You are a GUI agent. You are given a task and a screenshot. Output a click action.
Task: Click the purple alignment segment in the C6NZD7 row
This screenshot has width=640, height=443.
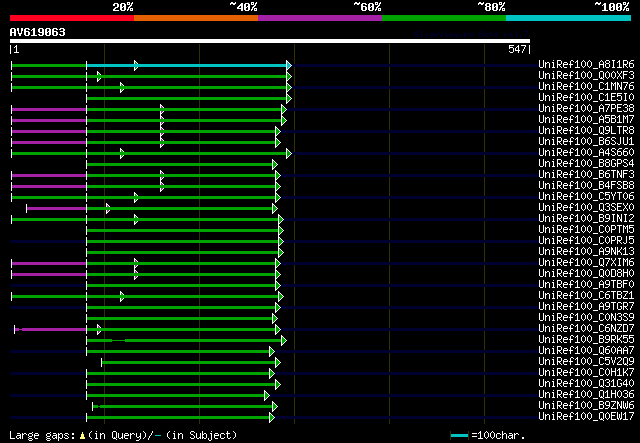(x=51, y=329)
